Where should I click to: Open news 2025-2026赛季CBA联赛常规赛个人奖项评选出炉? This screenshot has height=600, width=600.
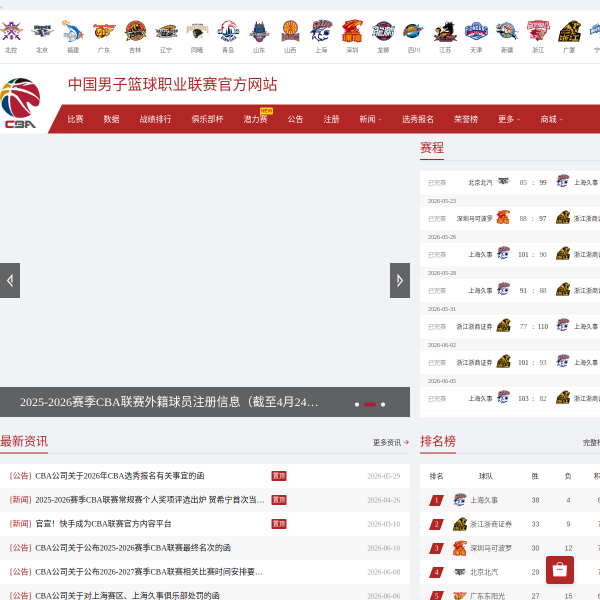pos(150,500)
